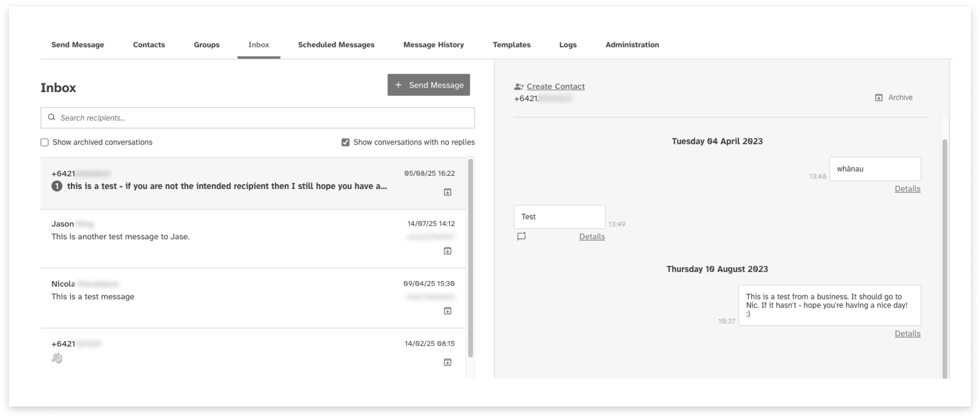Click Details under the whānau message

click(907, 189)
